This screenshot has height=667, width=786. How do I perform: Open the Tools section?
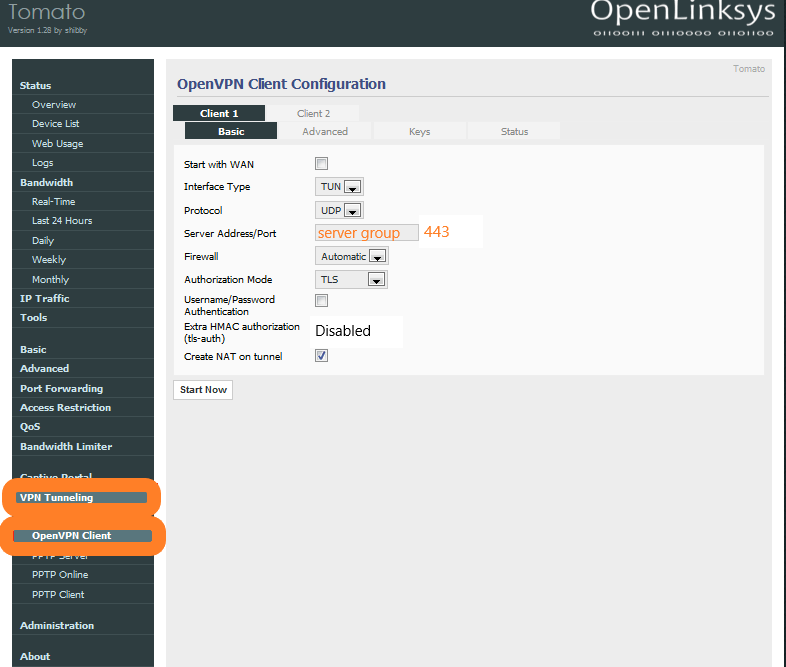(x=34, y=318)
